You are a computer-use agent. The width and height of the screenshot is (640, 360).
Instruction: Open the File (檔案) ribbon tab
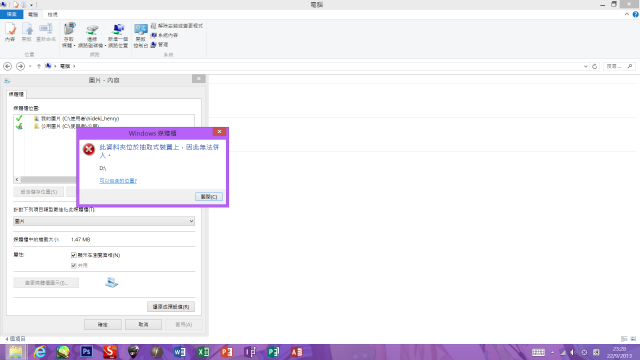pyautogui.click(x=11, y=14)
